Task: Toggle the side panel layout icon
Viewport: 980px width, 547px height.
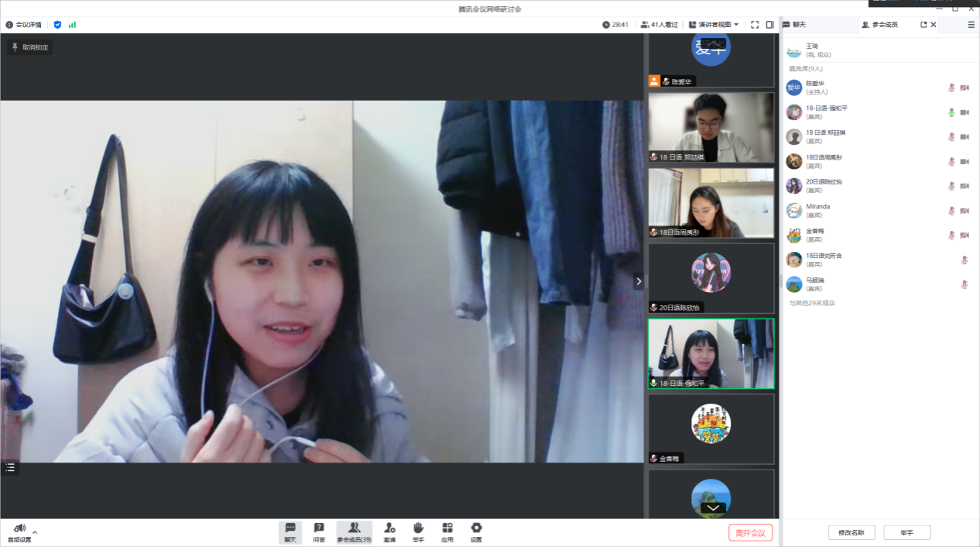Action: 769,25
